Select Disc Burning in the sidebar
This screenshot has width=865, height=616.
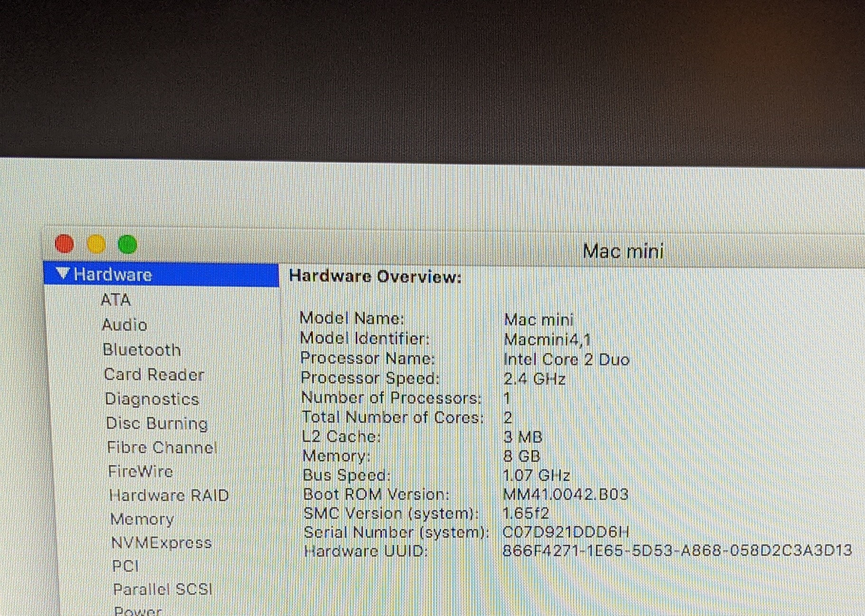(x=157, y=423)
